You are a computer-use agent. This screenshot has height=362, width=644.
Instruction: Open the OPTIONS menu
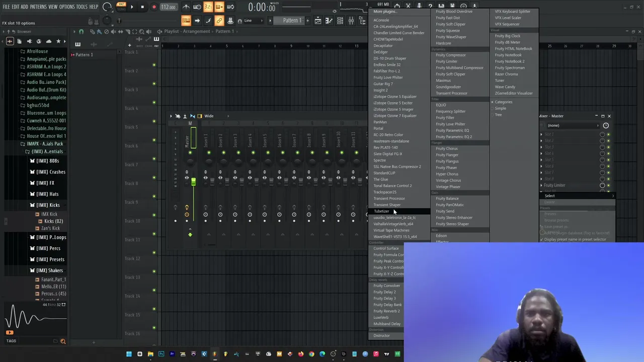click(67, 7)
